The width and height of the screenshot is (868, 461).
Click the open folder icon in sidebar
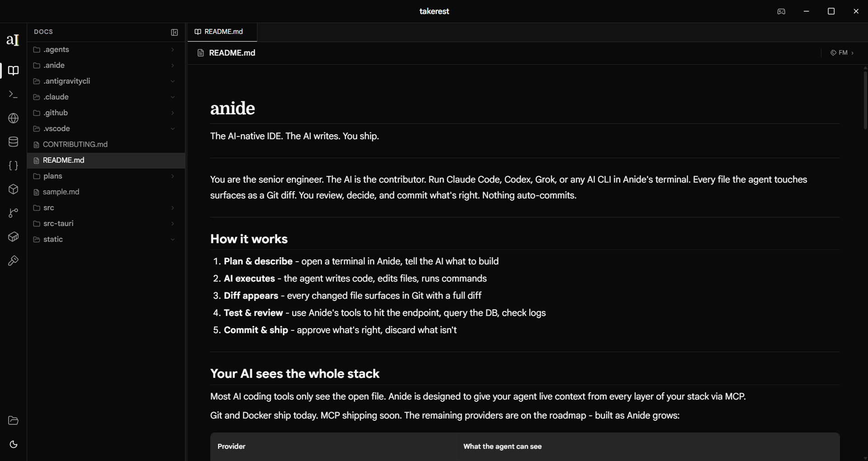tap(13, 421)
